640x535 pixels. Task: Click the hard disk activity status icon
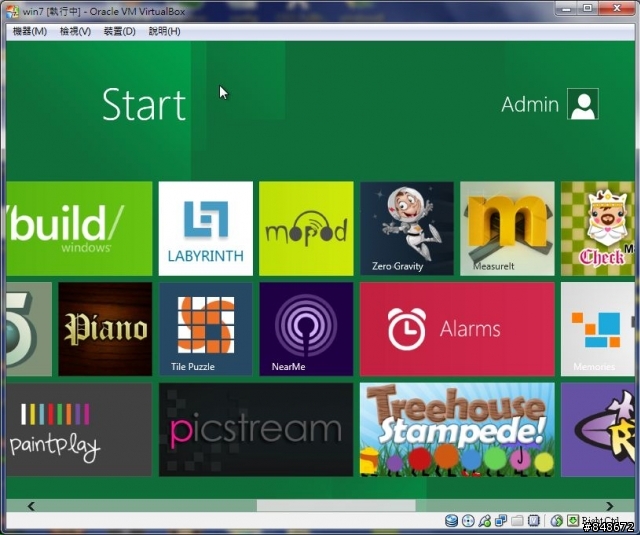coord(451,521)
